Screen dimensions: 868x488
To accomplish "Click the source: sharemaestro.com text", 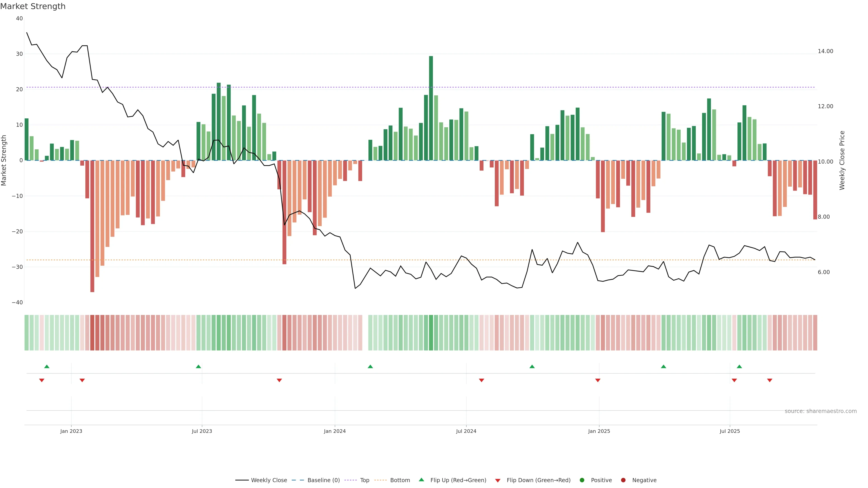I will click(x=821, y=411).
